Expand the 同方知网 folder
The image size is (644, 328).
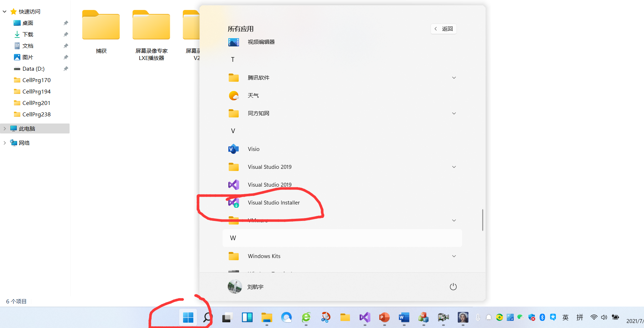342,113
